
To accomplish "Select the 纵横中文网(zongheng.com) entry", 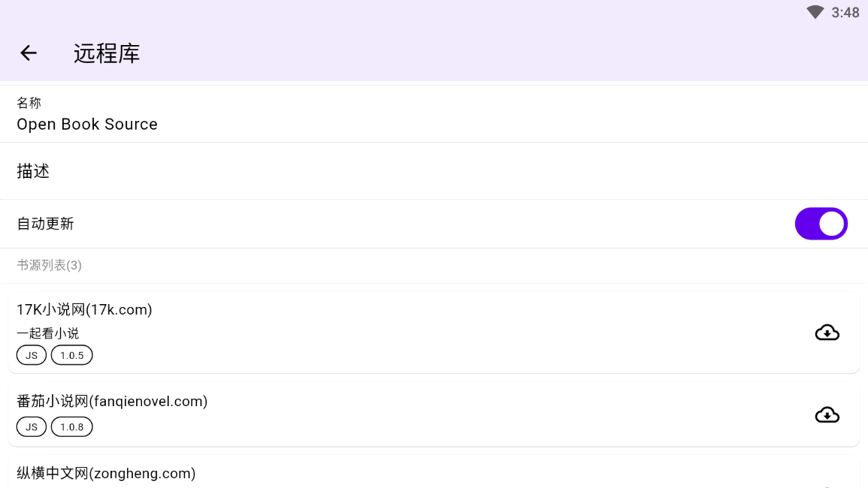I will [x=106, y=474].
